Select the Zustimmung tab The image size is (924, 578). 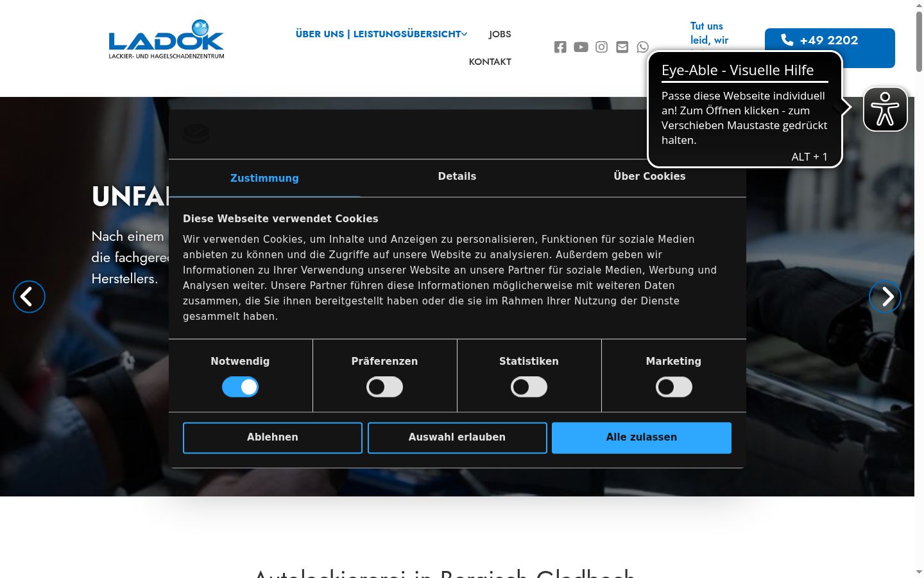(x=264, y=178)
